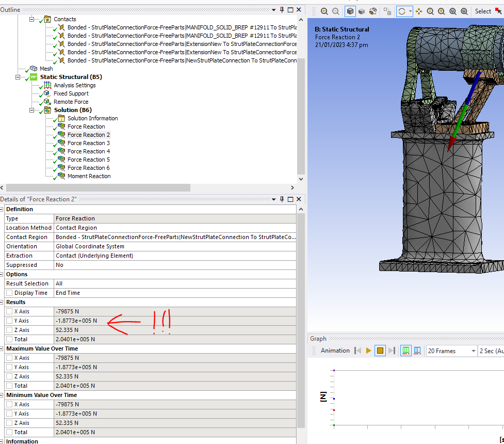Toggle the shaded exterior with edges cube icon

pos(350,11)
